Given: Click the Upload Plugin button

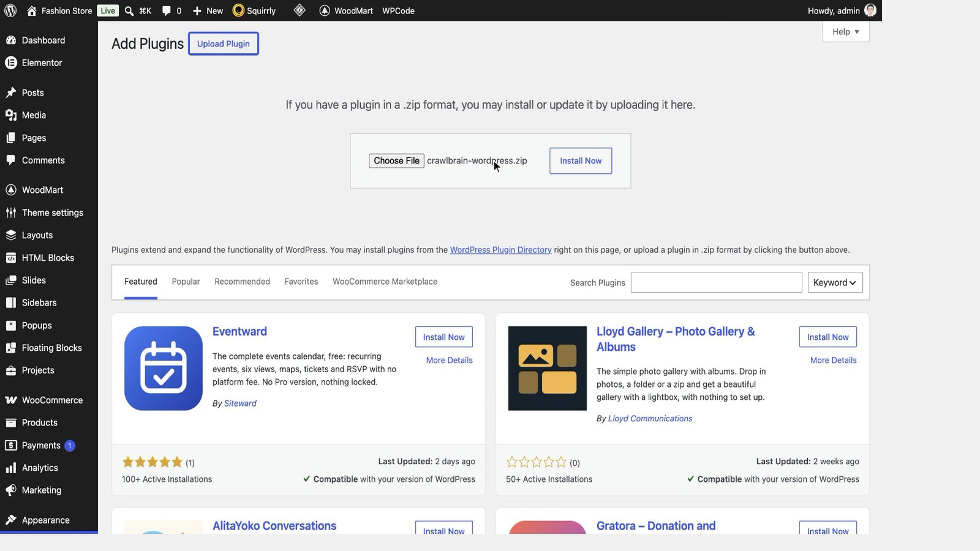Looking at the screenshot, I should tap(224, 43).
